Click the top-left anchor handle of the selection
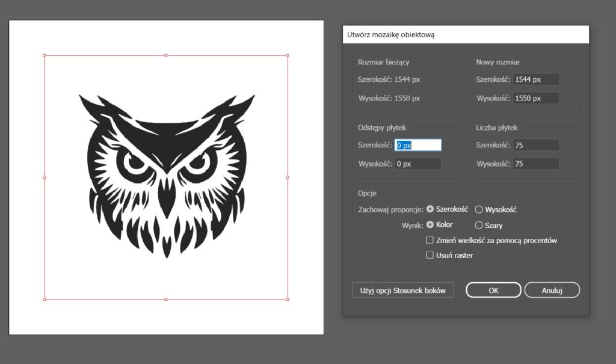Screen dimensions: 616x364 coord(44,56)
